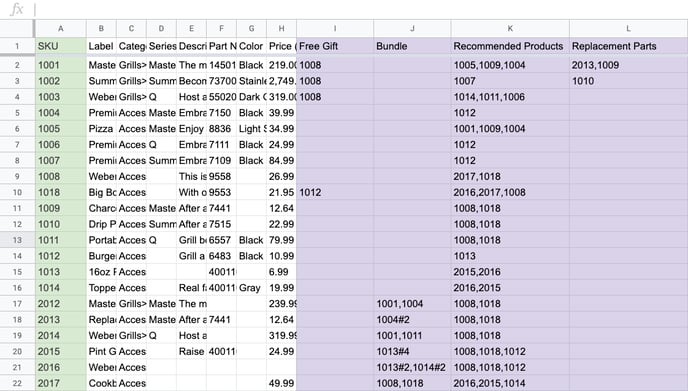688x391 pixels.
Task: Select SKU cell '2017'
Action: tap(61, 383)
